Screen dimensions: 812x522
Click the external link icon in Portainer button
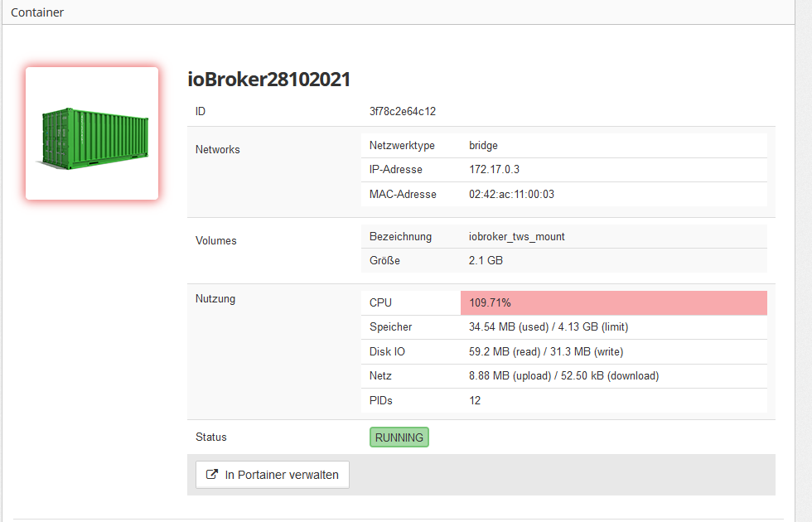coord(212,474)
